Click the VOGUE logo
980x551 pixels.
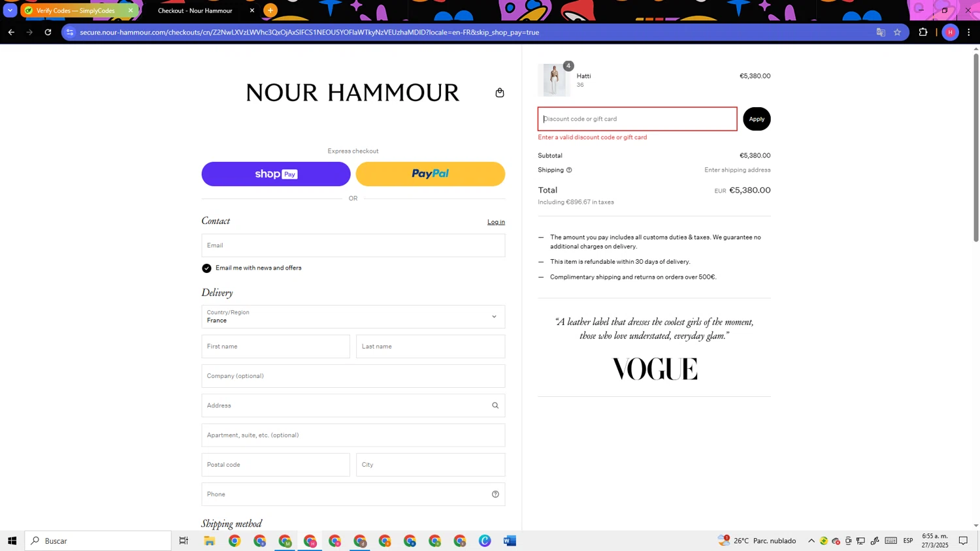click(655, 370)
